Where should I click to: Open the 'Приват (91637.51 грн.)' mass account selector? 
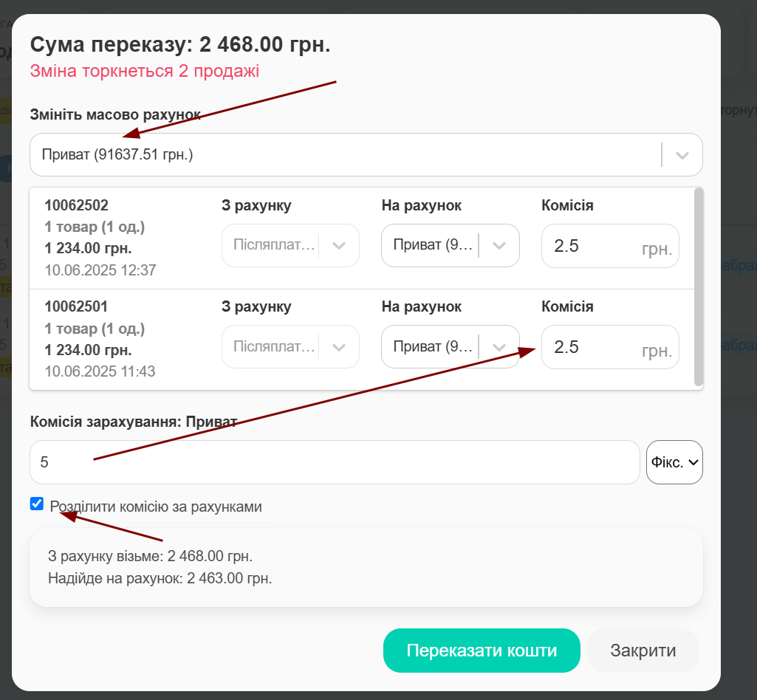pos(340,155)
